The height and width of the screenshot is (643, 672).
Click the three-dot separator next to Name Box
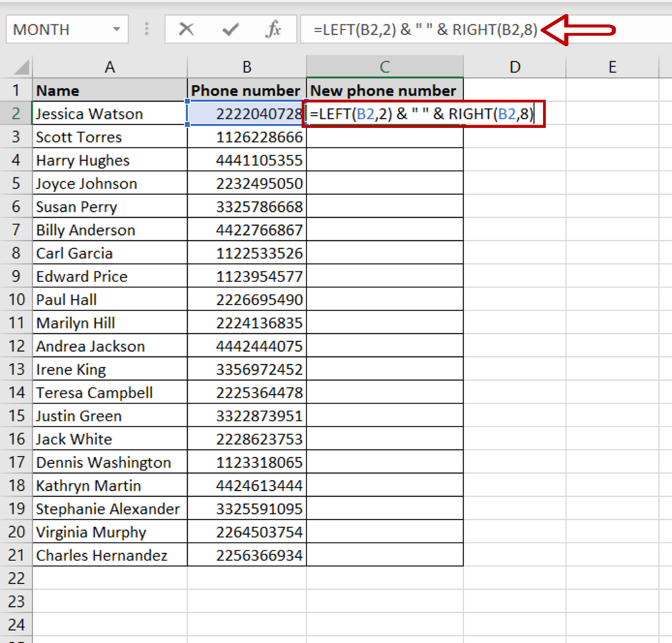click(x=146, y=29)
